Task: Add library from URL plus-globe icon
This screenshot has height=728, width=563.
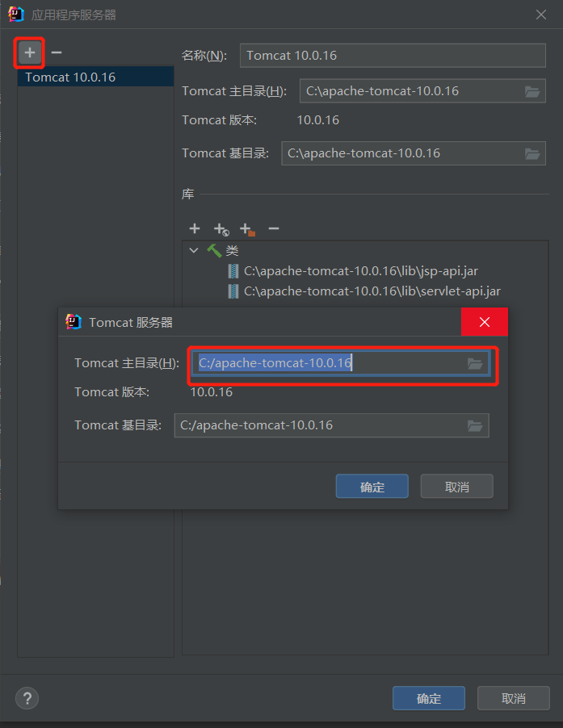Action: coord(221,229)
